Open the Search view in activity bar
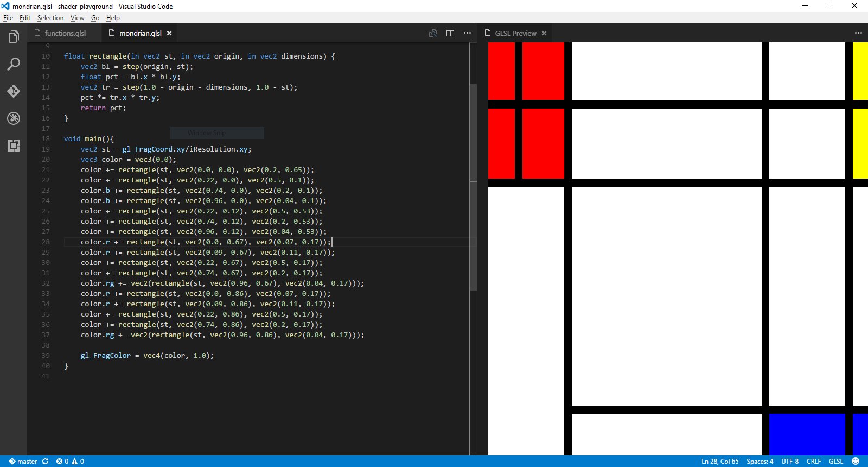 click(14, 64)
